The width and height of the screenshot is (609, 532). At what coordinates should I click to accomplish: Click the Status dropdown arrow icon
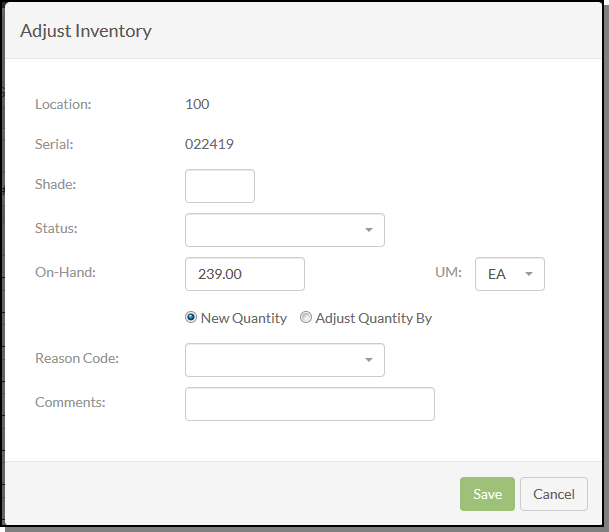click(369, 230)
